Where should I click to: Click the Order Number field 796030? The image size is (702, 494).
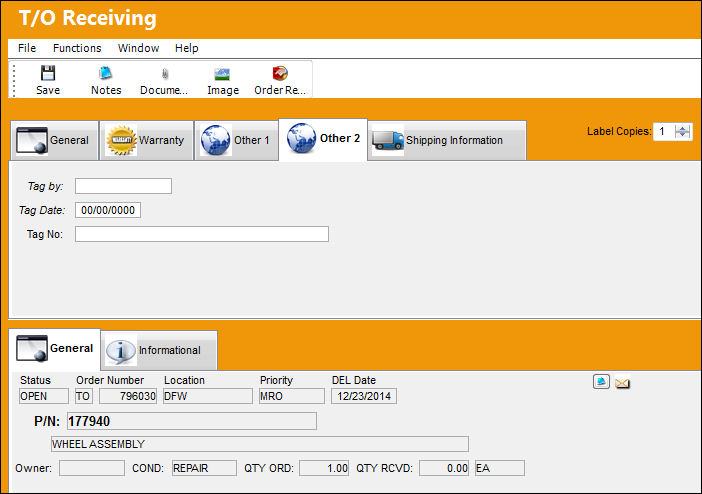(x=128, y=396)
